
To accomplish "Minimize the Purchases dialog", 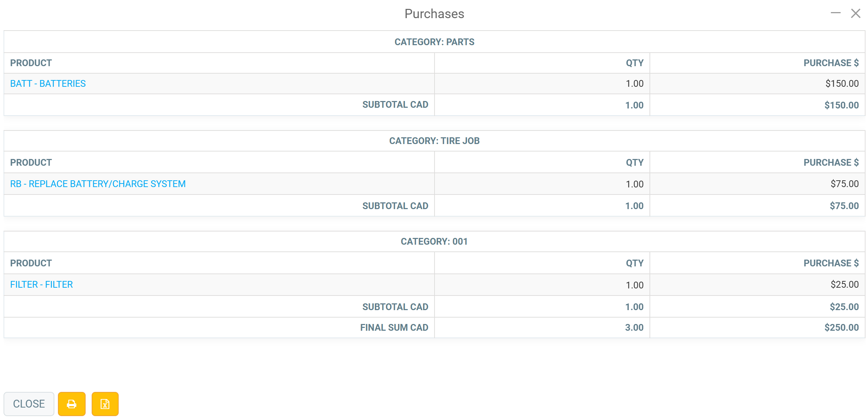I will coord(835,13).
